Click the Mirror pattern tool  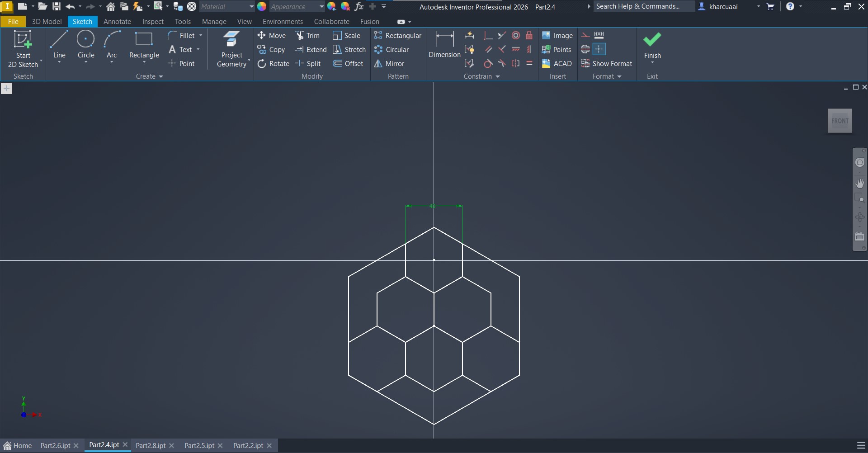pyautogui.click(x=389, y=64)
